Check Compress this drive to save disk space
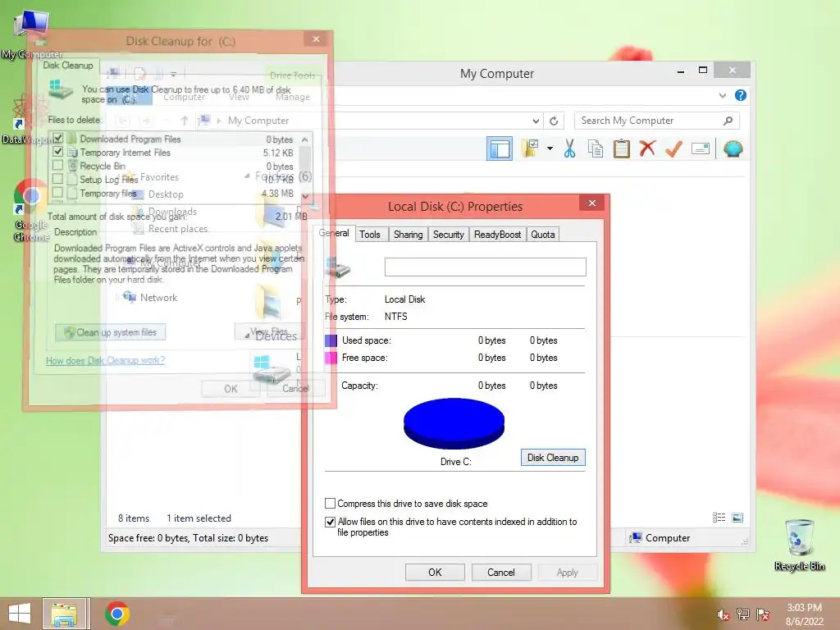Image resolution: width=840 pixels, height=630 pixels. tap(330, 504)
